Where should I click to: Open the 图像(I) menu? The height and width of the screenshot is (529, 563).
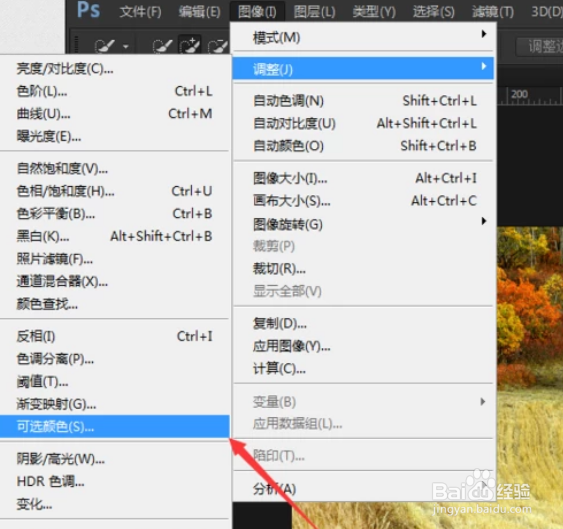tap(257, 12)
